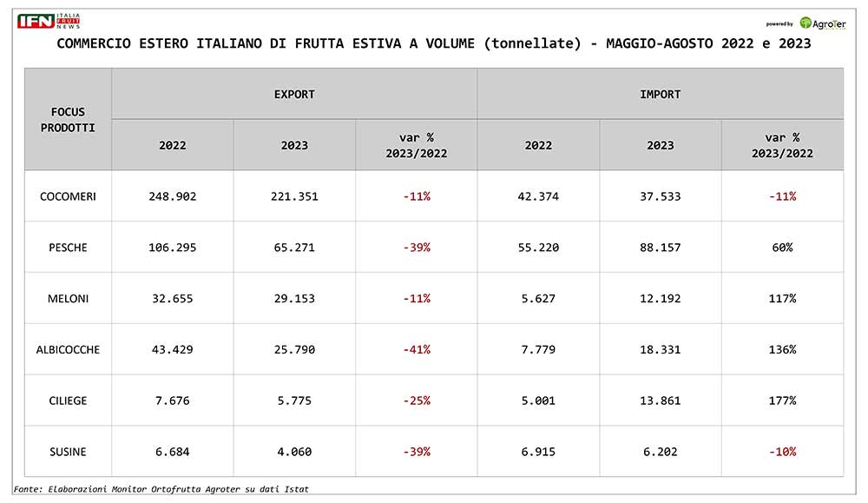The height and width of the screenshot is (503, 868).
Task: Click the 177% ciliege import variation
Action: tap(782, 400)
